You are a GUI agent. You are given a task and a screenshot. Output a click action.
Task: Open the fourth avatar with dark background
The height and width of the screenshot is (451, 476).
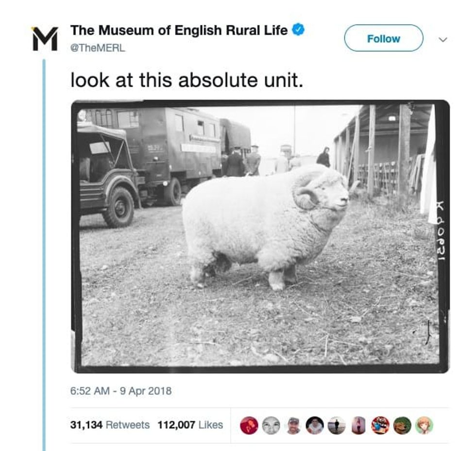pos(315,425)
